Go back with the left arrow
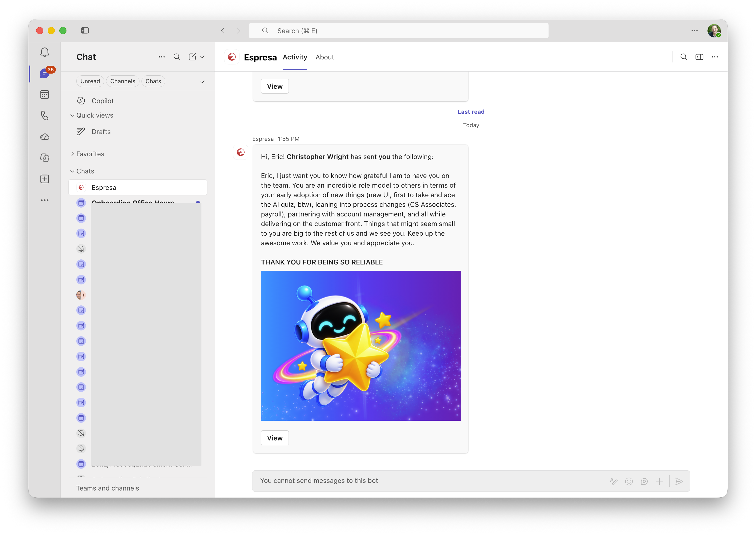This screenshot has width=756, height=535. point(223,31)
